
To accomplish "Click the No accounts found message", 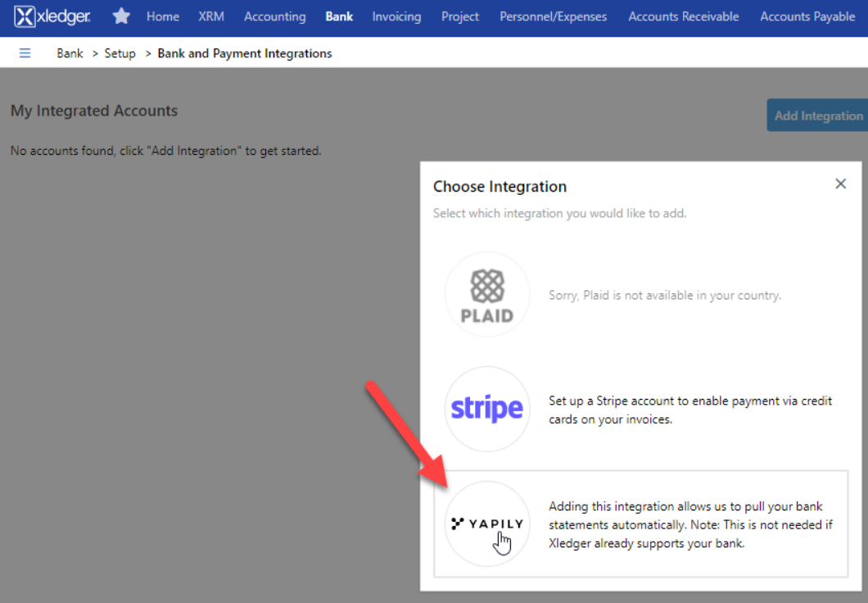I will (x=165, y=151).
